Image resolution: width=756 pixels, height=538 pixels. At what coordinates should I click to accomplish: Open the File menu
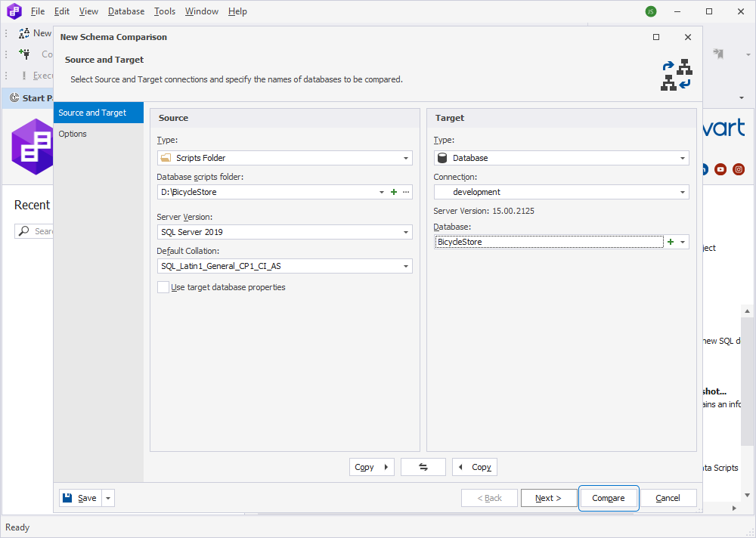(38, 11)
